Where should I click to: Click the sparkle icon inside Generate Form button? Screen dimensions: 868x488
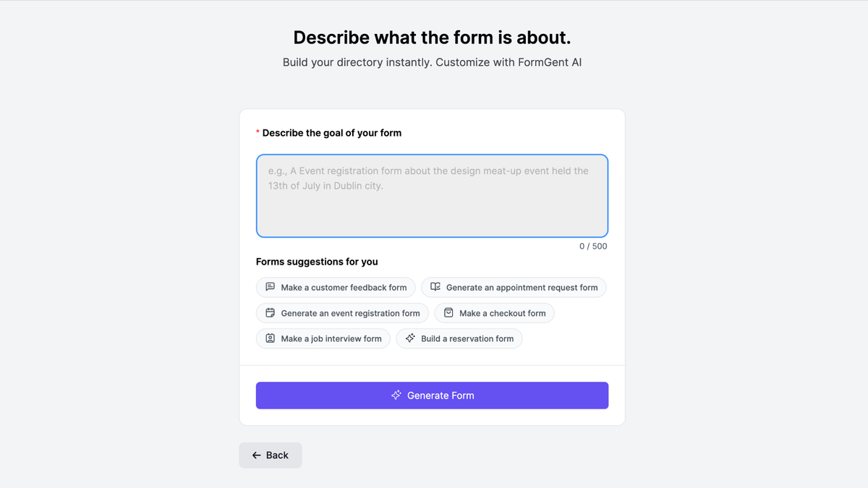pos(396,395)
